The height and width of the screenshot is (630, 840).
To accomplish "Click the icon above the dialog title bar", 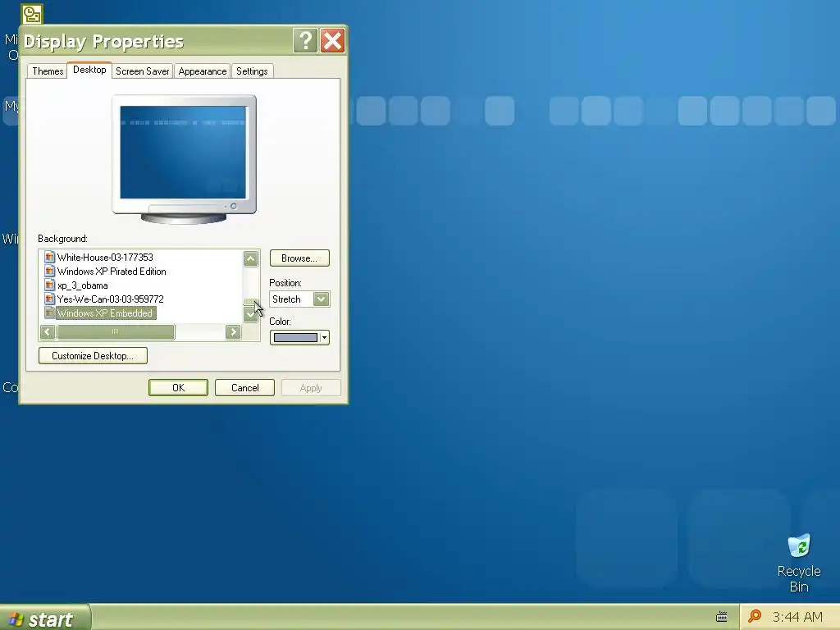I will (x=32, y=14).
